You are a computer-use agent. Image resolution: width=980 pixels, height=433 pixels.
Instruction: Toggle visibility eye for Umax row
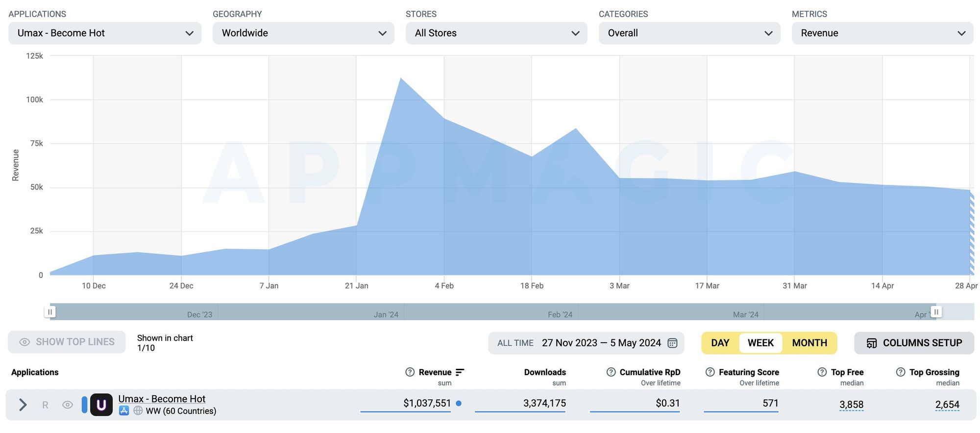pyautogui.click(x=68, y=405)
